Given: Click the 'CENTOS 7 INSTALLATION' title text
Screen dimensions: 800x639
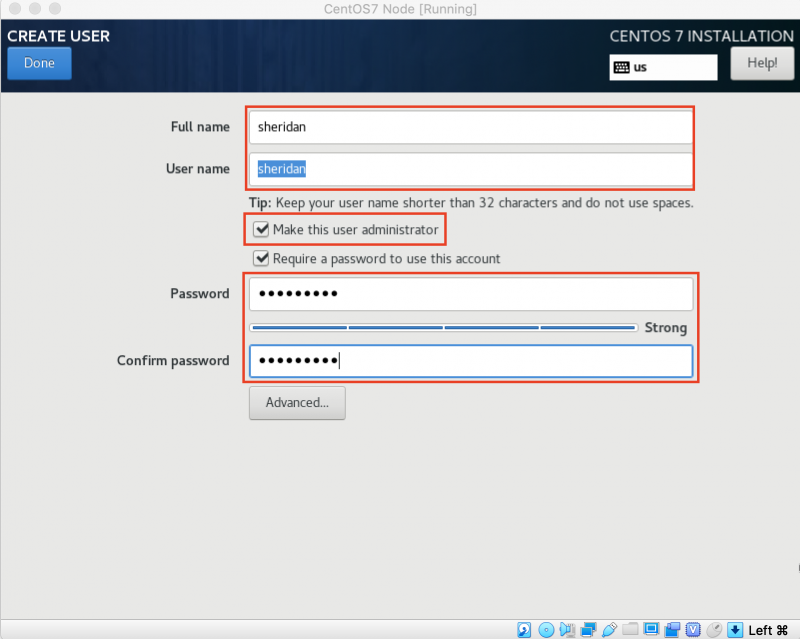Looking at the screenshot, I should point(702,36).
